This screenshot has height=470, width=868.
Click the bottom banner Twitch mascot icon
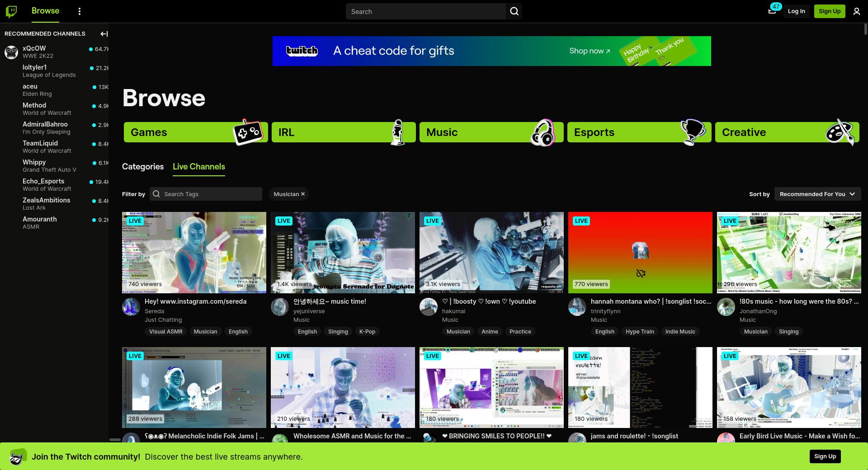coord(18,457)
